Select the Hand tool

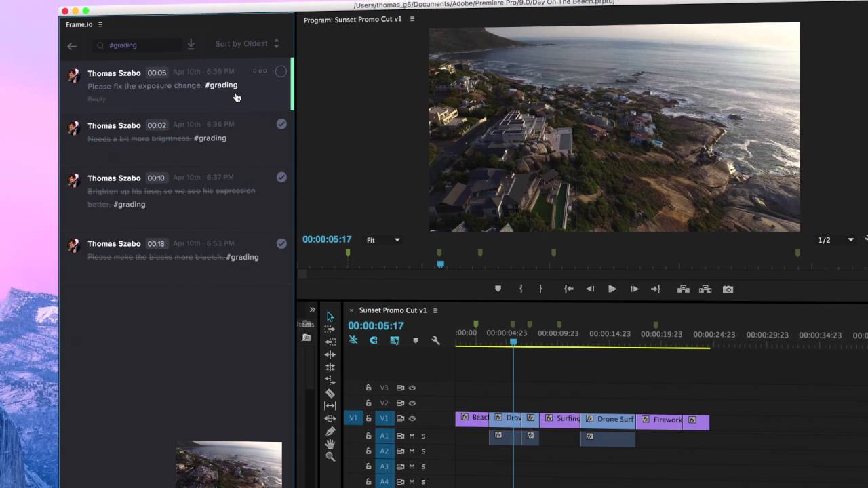coord(330,444)
